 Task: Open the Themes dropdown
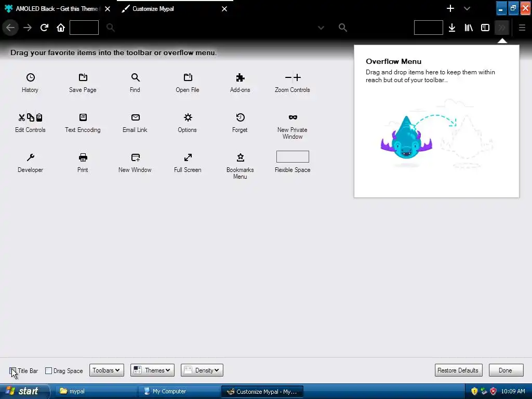(152, 370)
